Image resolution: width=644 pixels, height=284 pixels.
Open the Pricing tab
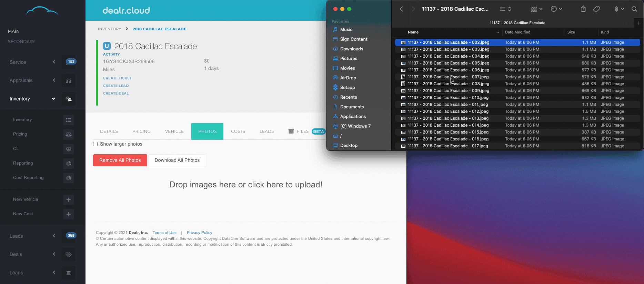[141, 131]
